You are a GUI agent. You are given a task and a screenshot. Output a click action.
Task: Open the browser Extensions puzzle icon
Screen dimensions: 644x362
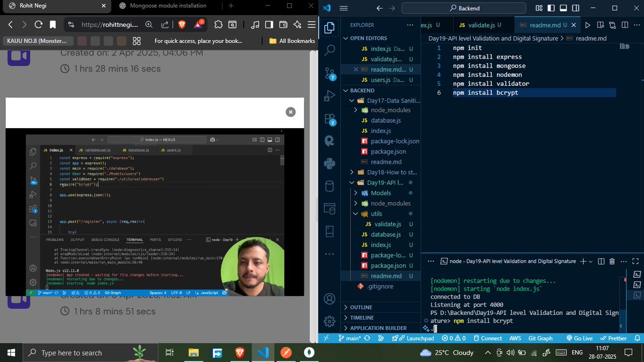tap(218, 25)
